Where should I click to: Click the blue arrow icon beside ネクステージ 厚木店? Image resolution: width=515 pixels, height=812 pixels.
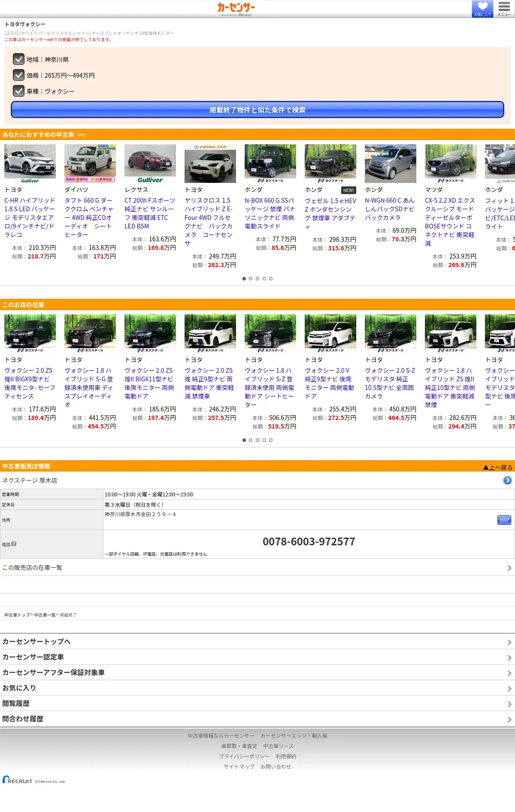[507, 481]
